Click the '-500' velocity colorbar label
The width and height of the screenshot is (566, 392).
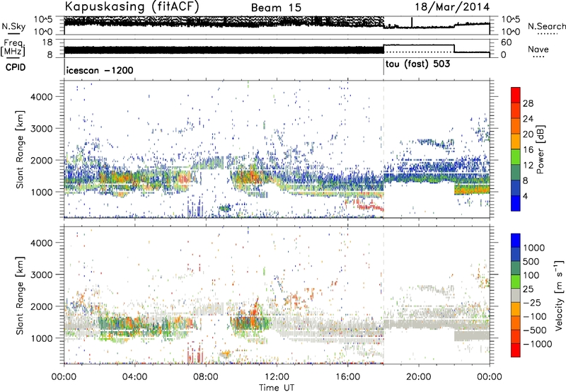tap(534, 330)
